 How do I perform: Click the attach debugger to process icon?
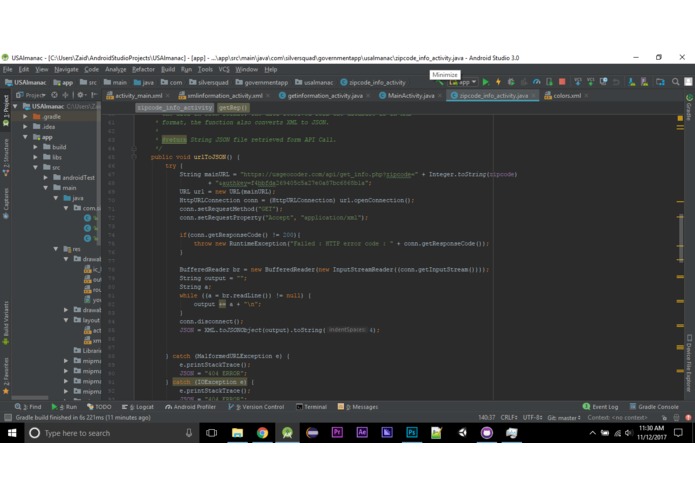550,82
